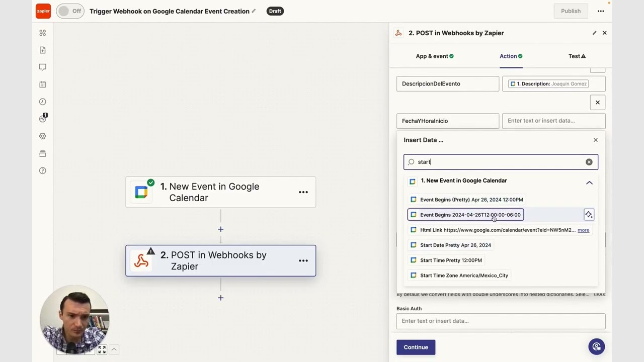The width and height of the screenshot is (644, 362).
Task: Click the Webhooks icon in panel header
Action: coord(398,33)
